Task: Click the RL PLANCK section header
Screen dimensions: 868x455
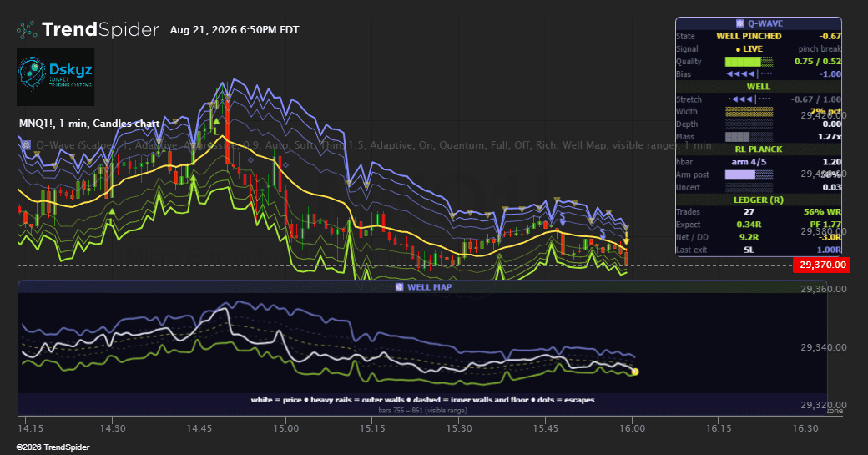Action: coord(759,149)
